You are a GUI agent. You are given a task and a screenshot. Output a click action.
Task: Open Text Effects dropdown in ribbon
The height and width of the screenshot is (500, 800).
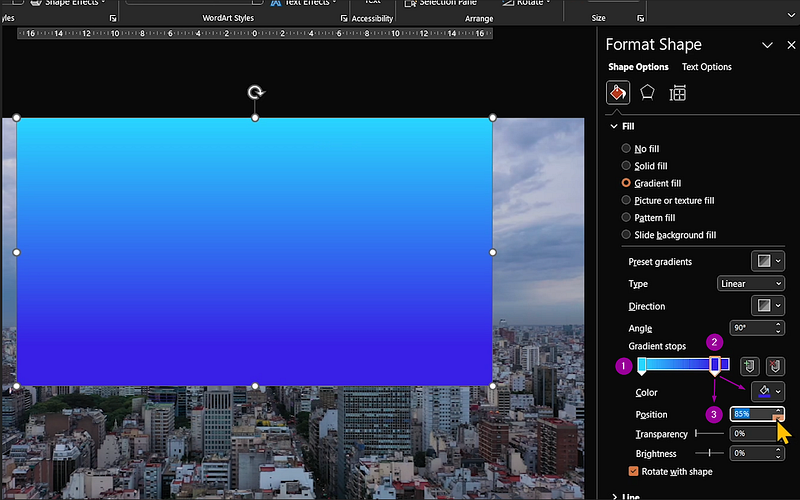pyautogui.click(x=303, y=3)
